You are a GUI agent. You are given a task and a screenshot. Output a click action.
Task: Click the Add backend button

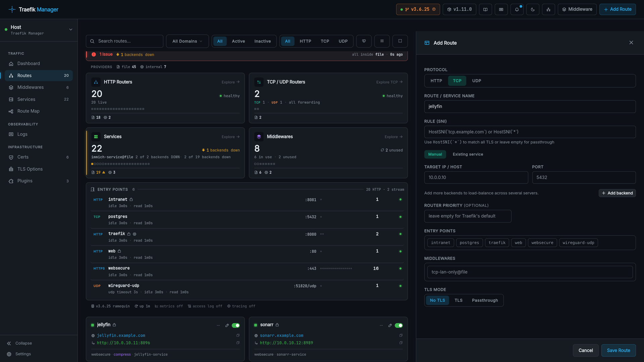pyautogui.click(x=617, y=193)
